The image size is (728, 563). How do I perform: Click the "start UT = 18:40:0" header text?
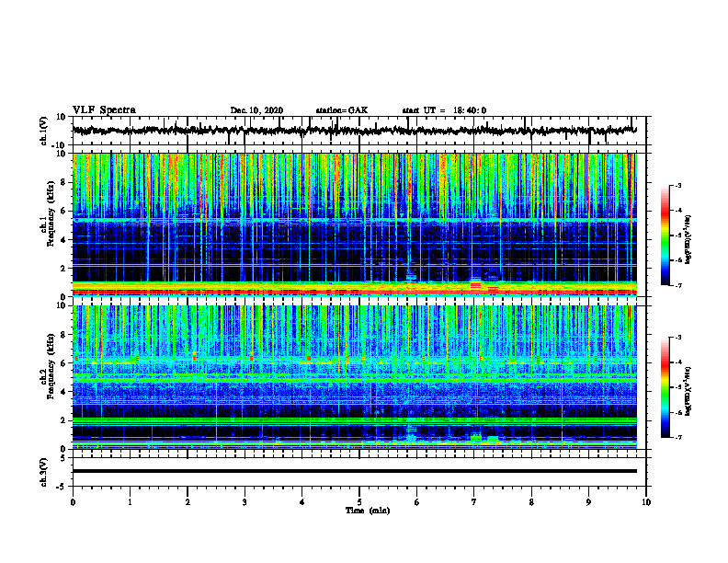(444, 110)
